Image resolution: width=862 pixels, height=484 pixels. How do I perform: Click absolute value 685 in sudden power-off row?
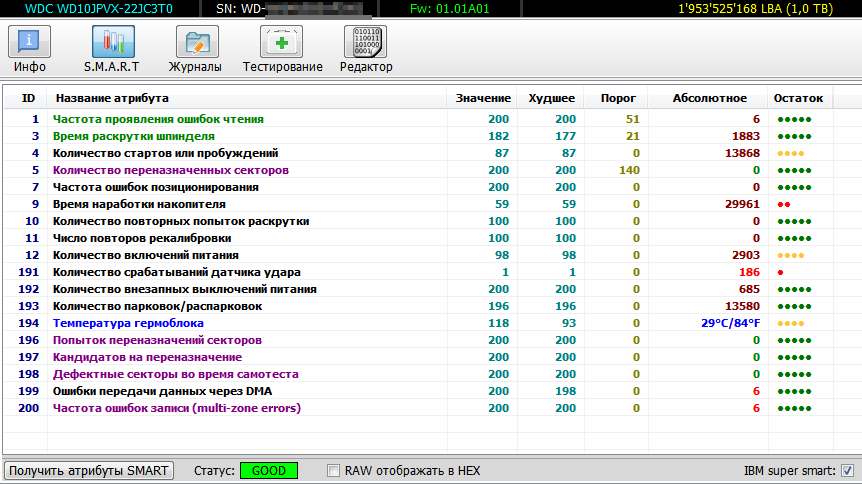click(x=749, y=290)
